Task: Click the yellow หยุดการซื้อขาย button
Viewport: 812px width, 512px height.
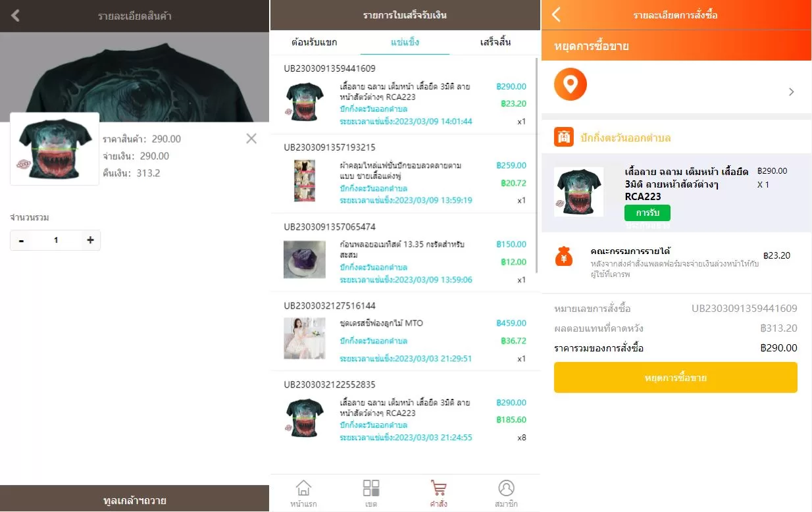Action: [676, 378]
